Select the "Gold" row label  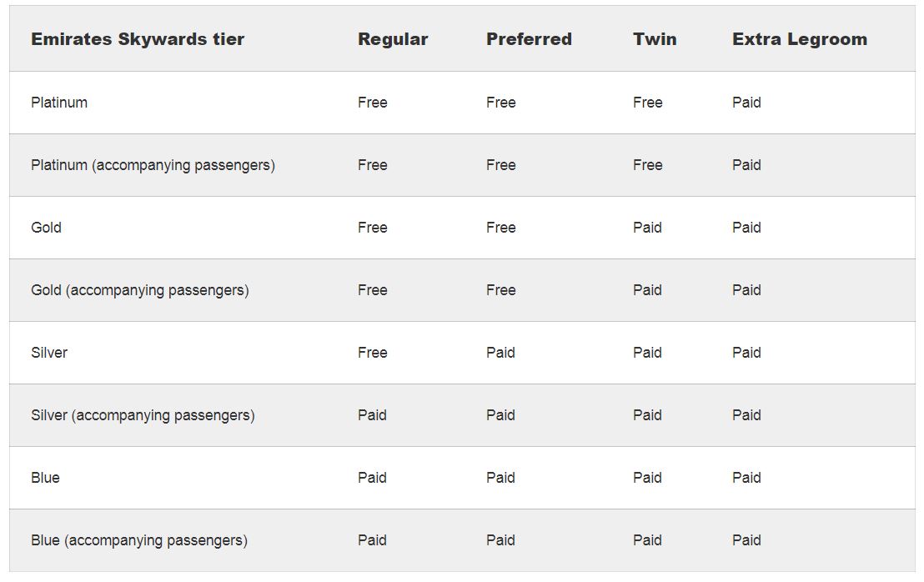(46, 228)
